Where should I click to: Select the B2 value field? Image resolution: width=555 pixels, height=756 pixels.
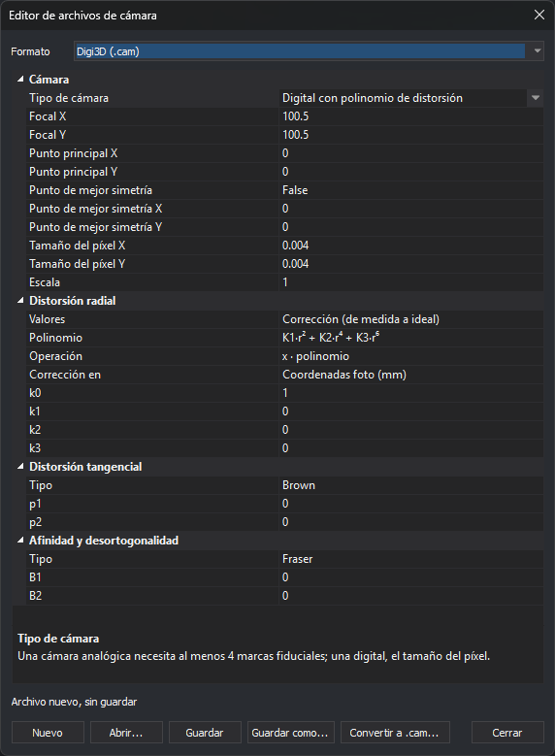(410, 596)
